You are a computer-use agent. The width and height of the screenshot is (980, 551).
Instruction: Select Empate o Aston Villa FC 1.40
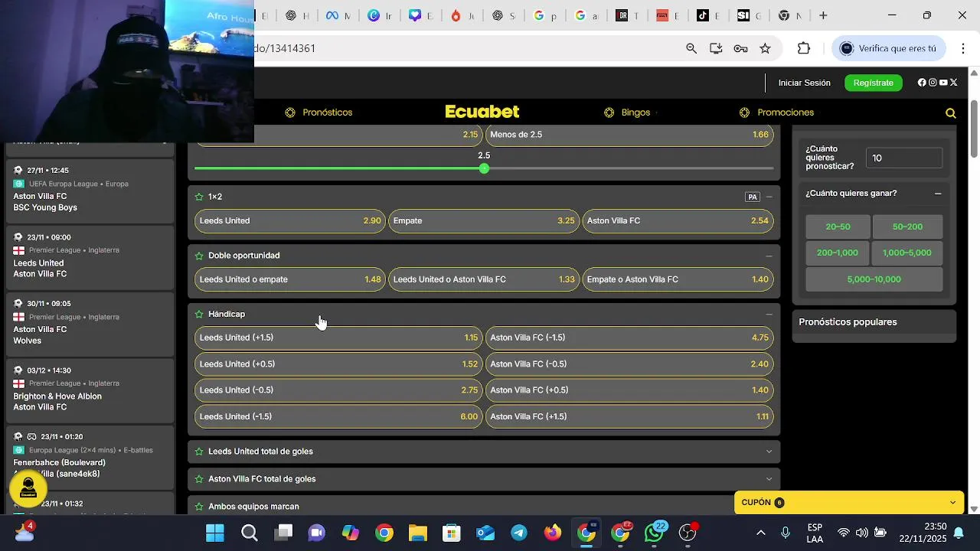(678, 279)
